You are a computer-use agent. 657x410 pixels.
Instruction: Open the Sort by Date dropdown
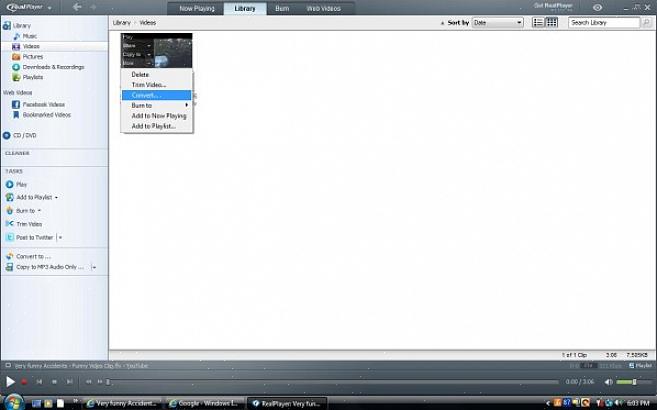tap(497, 23)
